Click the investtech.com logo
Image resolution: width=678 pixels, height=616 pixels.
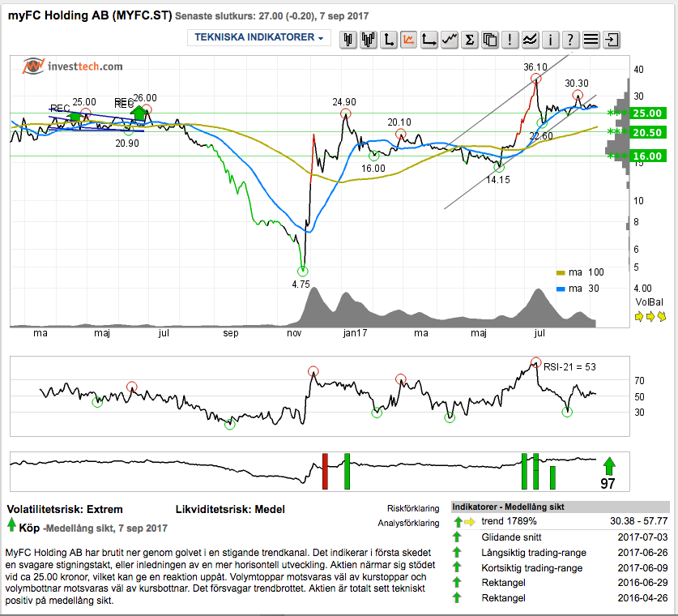pyautogui.click(x=73, y=66)
